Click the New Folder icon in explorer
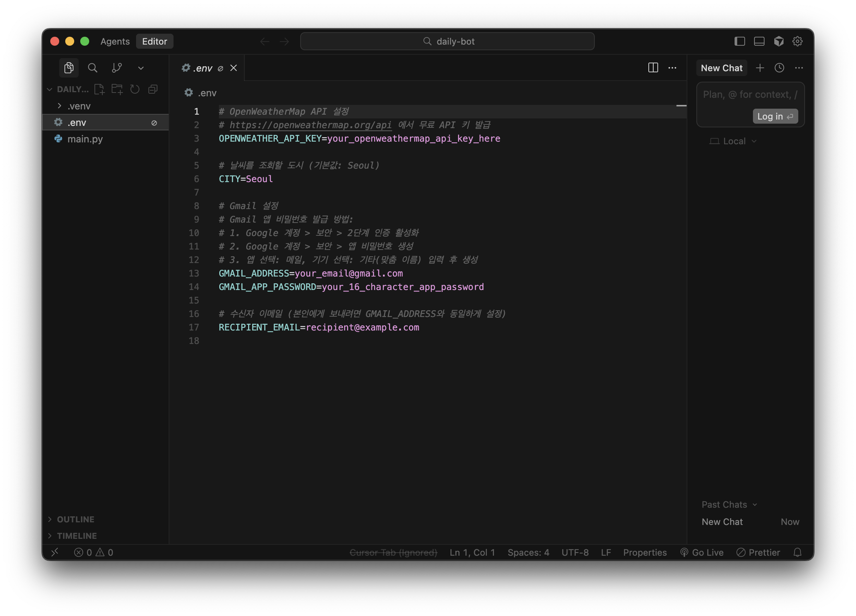Image resolution: width=856 pixels, height=616 pixels. coord(117,89)
